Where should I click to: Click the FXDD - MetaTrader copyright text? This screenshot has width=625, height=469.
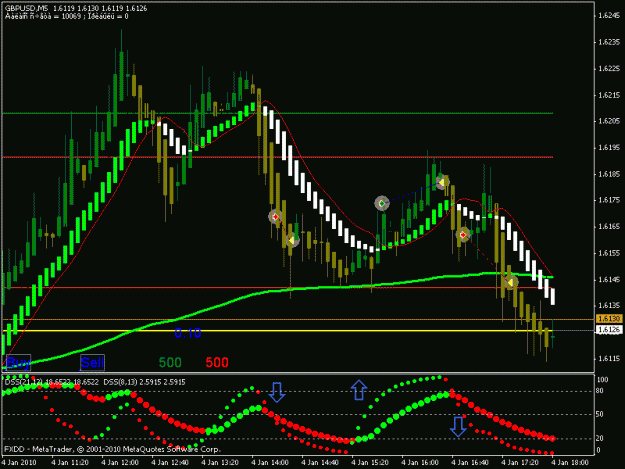tap(112, 449)
